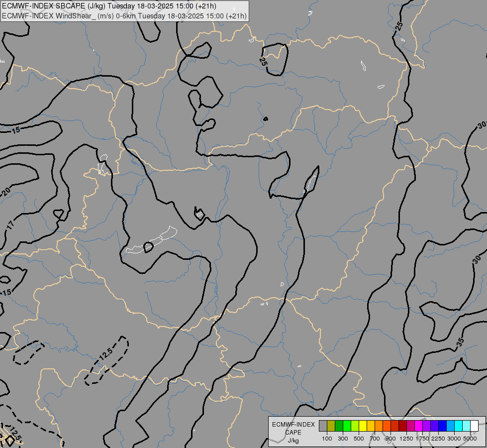Click the '1250' legend value label
Screen dimensions: 487x448
(406, 439)
